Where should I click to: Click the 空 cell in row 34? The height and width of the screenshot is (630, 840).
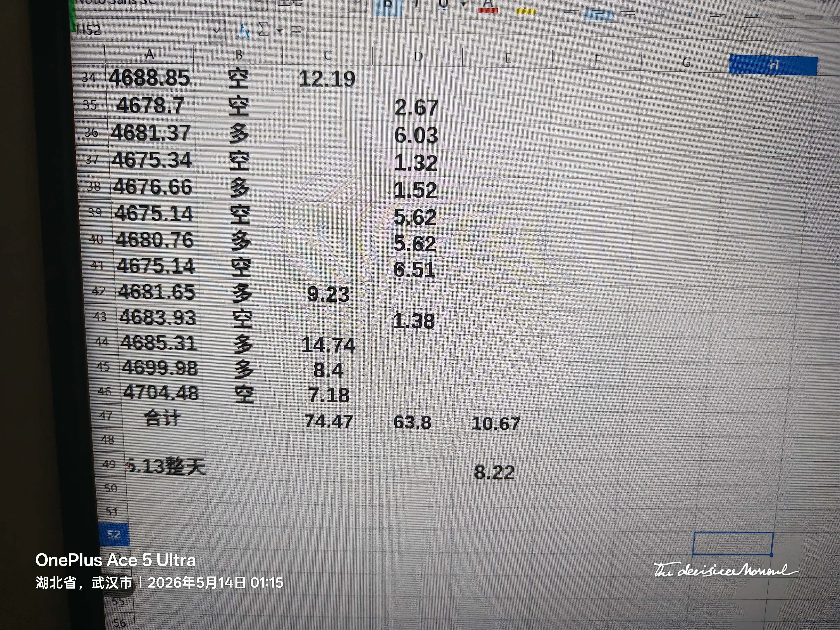(238, 79)
